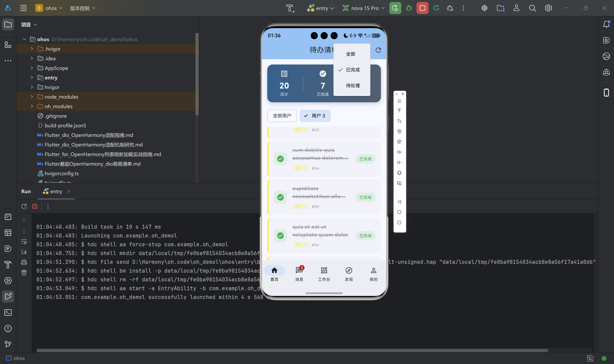The width and height of the screenshot is (614, 364).
Task: Open build-profile.json5 file in project tree
Action: coord(65,126)
